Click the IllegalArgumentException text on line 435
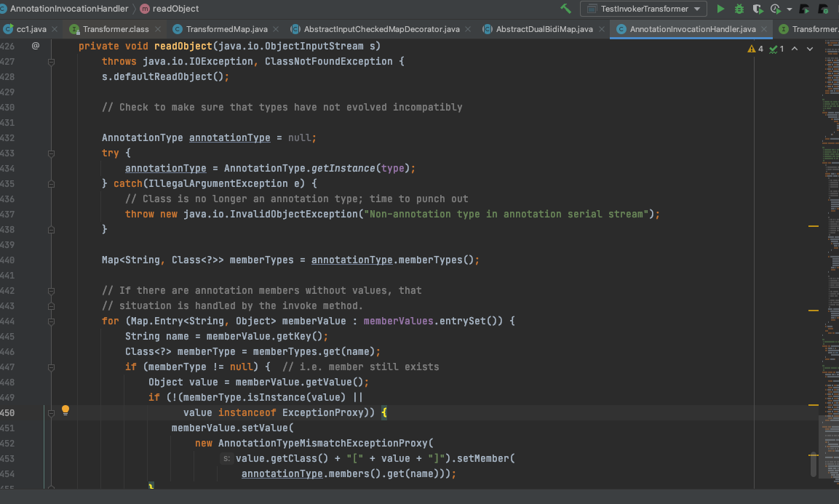 coord(218,184)
